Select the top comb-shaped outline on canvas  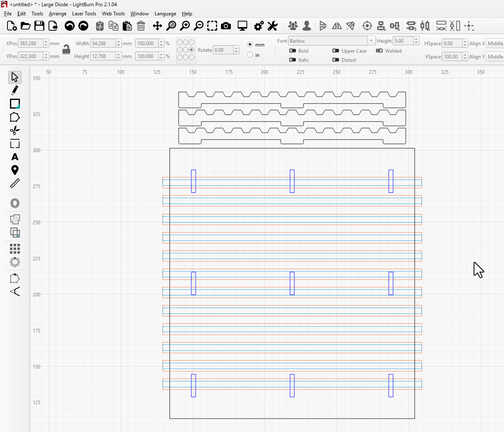(x=292, y=100)
